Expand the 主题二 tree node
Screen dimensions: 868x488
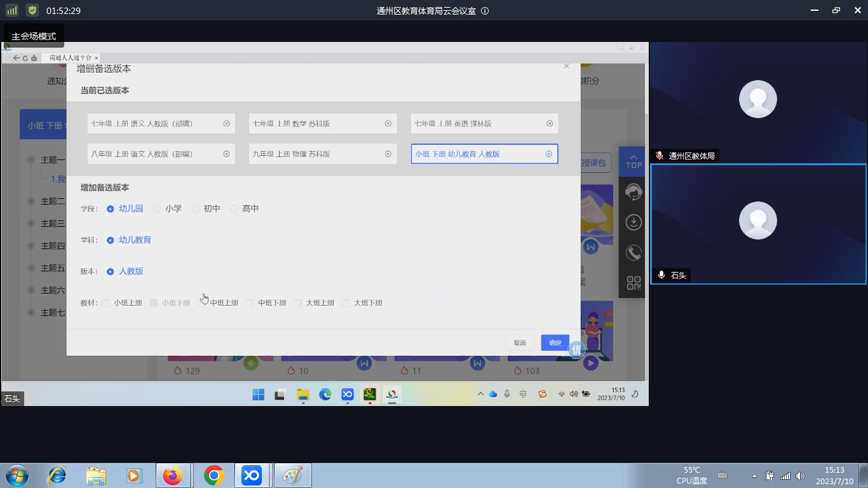pyautogui.click(x=31, y=201)
